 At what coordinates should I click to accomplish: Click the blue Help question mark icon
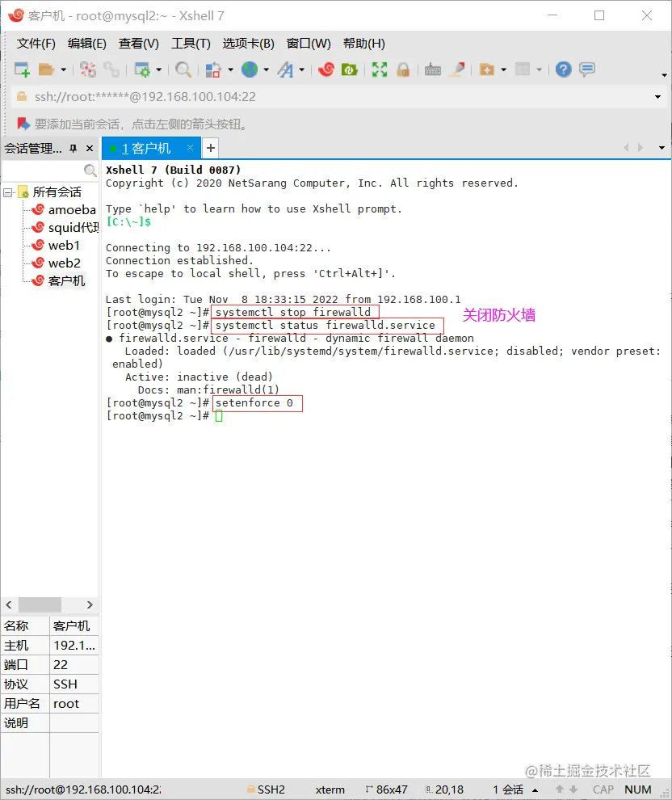[564, 69]
